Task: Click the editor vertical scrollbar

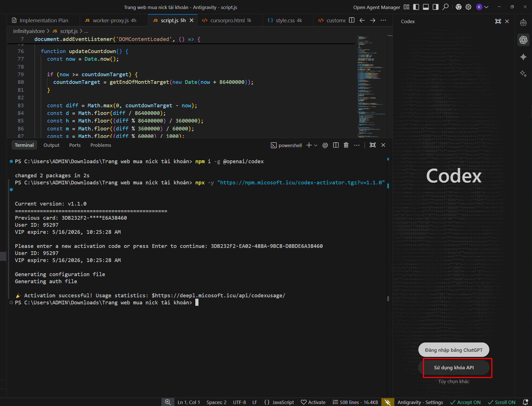Action: (390, 86)
